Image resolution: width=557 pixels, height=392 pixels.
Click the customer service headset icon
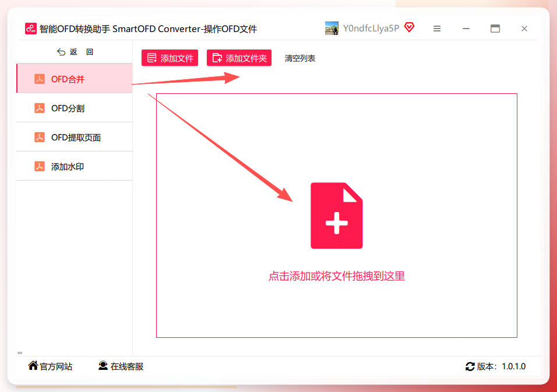[103, 366]
